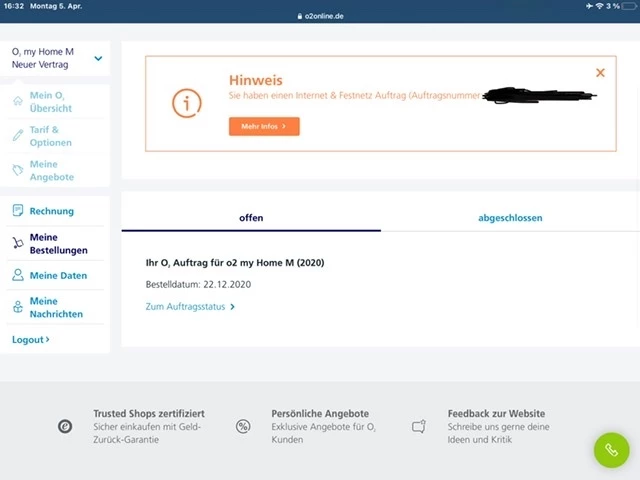Viewport: 640px width, 480px height.
Task: Open Tarif & Optionen menu entry
Action: [x=56, y=136]
